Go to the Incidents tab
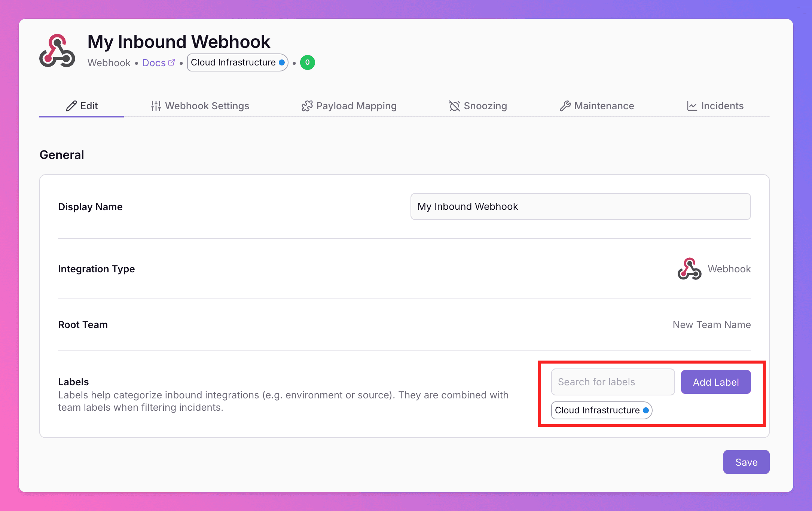Viewport: 812px width, 511px height. click(722, 106)
